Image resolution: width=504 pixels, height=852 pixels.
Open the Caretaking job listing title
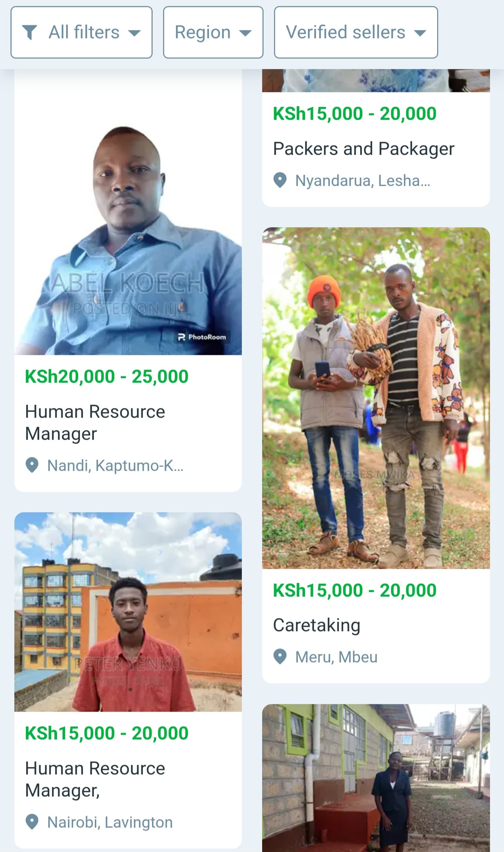point(316,625)
